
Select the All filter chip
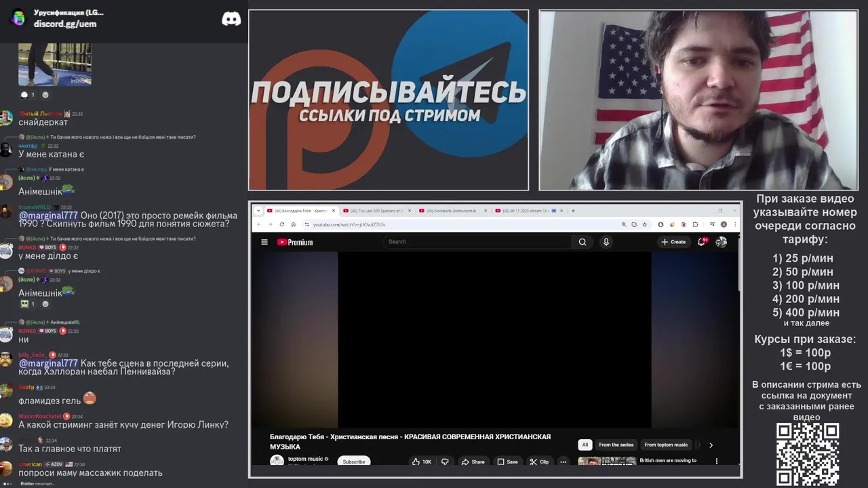585,445
